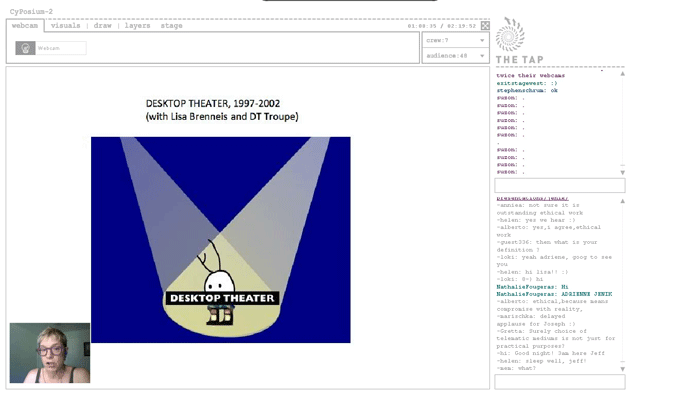Go to the stage tab

tap(171, 26)
